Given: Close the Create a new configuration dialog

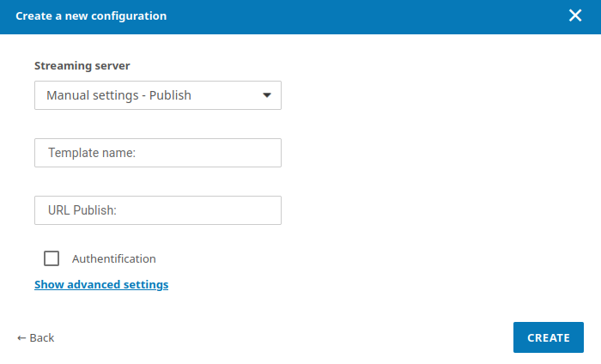Looking at the screenshot, I should tap(575, 15).
